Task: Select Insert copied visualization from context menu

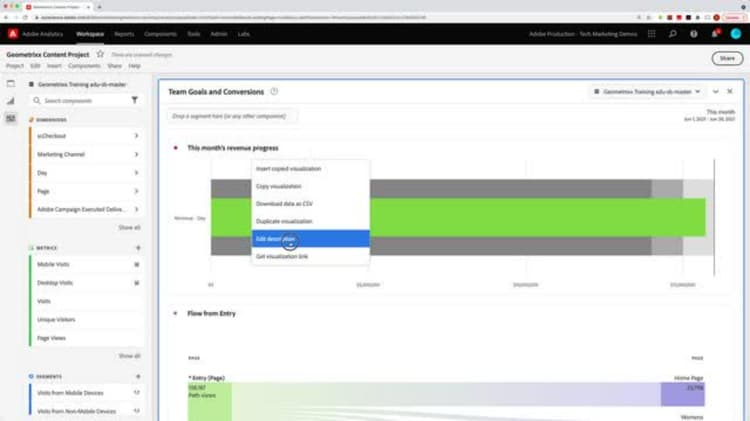Action: pos(310,169)
